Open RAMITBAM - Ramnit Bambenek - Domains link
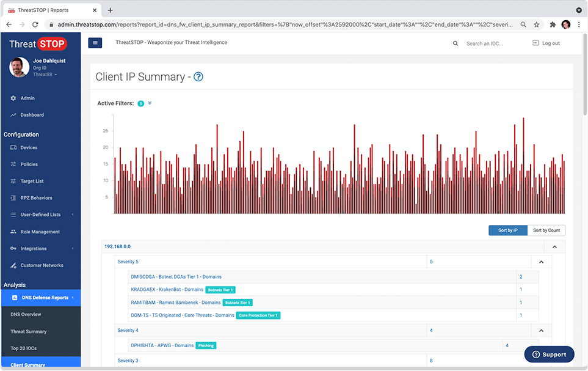This screenshot has height=371, width=588. click(175, 303)
